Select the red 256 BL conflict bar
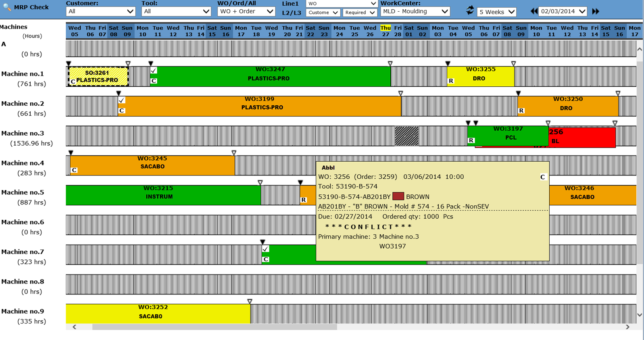 (582, 137)
